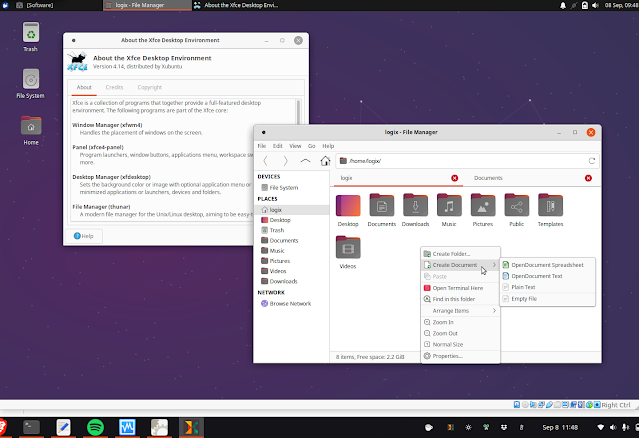Close the Documents tab
This screenshot has width=639, height=438.
(x=589, y=178)
